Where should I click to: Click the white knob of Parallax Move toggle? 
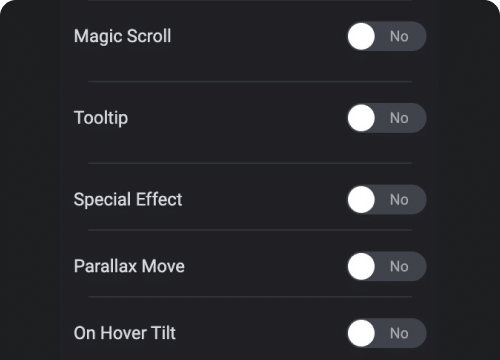361,266
